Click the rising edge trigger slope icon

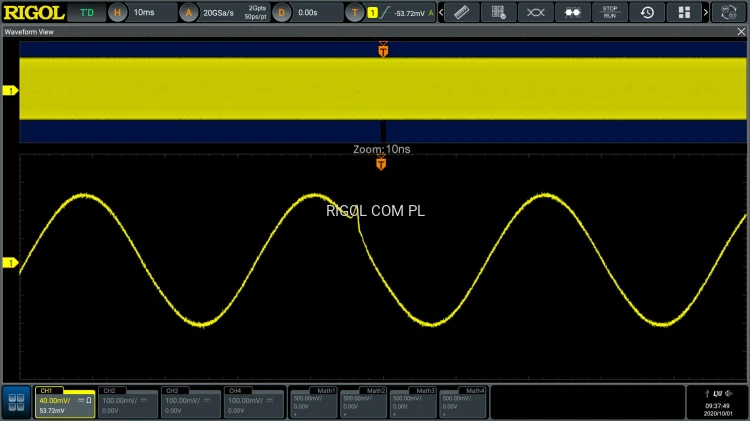(385, 13)
